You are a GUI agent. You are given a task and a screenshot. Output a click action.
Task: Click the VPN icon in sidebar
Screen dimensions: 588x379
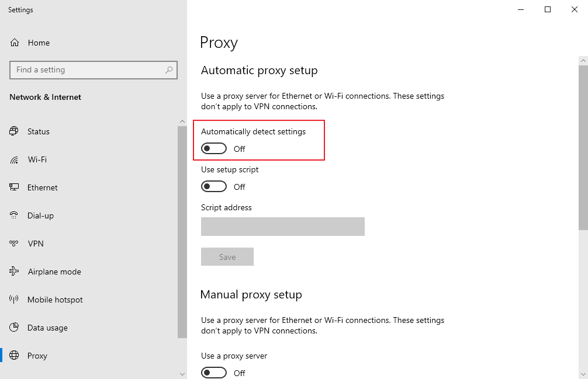click(x=14, y=244)
